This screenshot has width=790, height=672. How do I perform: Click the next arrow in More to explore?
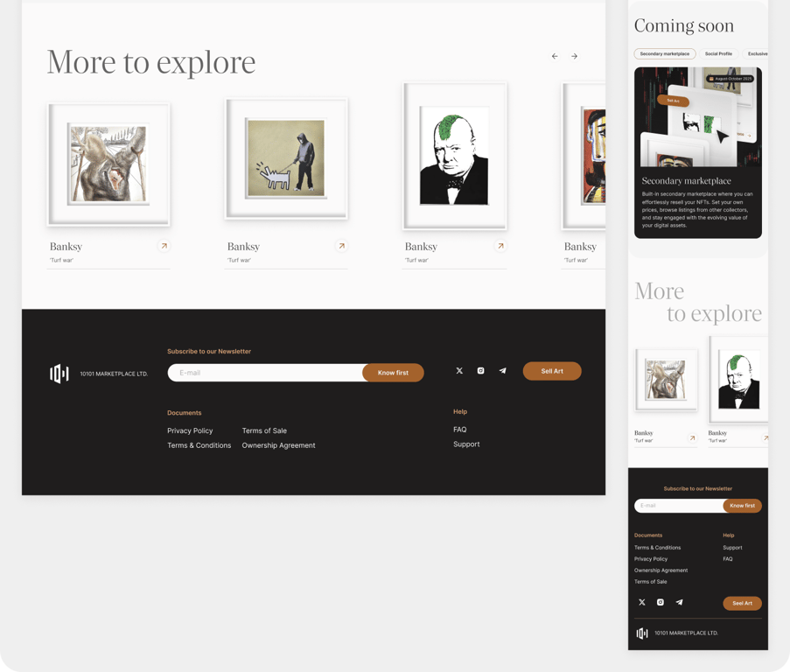pyautogui.click(x=575, y=56)
